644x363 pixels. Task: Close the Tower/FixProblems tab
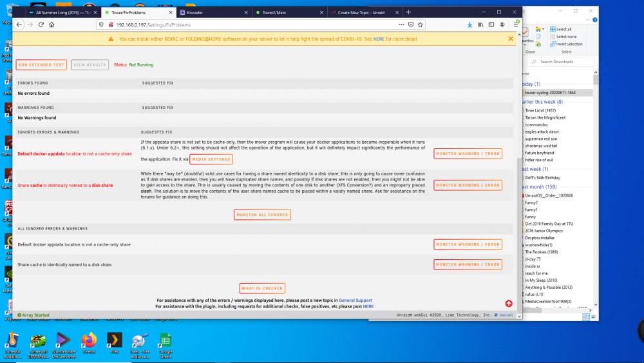point(171,13)
